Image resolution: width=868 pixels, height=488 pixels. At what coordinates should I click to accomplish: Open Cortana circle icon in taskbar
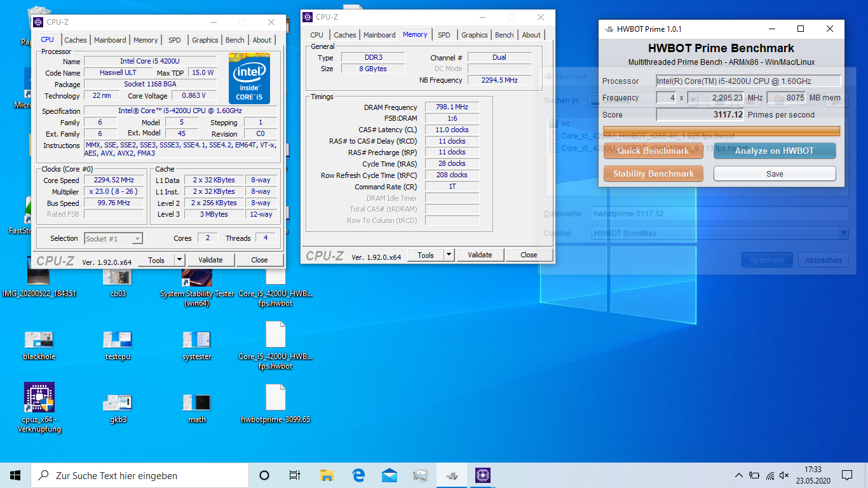pyautogui.click(x=264, y=475)
